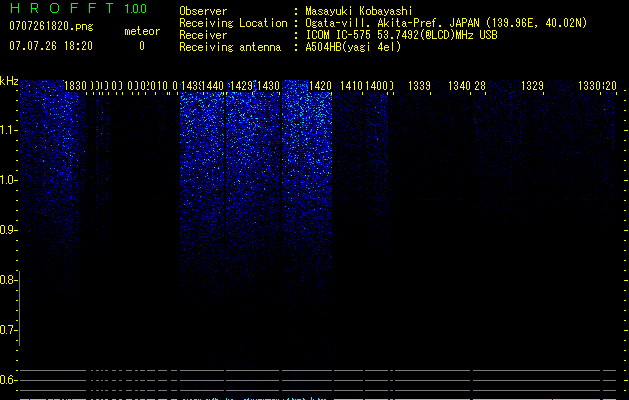Click the 'meteor' counter label
Viewport: 629px width, 400px height.
142,31
